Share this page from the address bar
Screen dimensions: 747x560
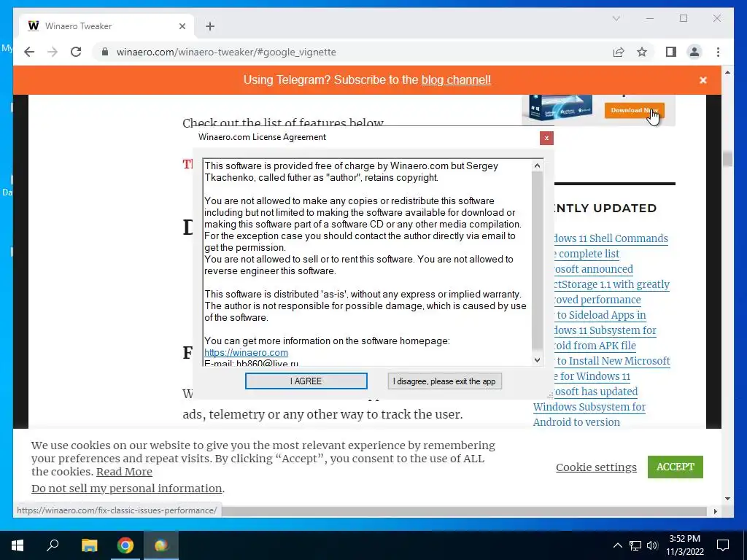[619, 52]
